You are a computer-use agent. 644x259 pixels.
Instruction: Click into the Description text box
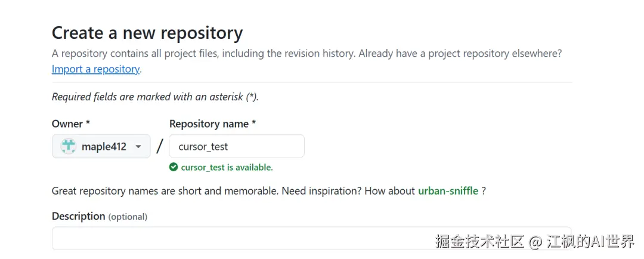(x=239, y=238)
